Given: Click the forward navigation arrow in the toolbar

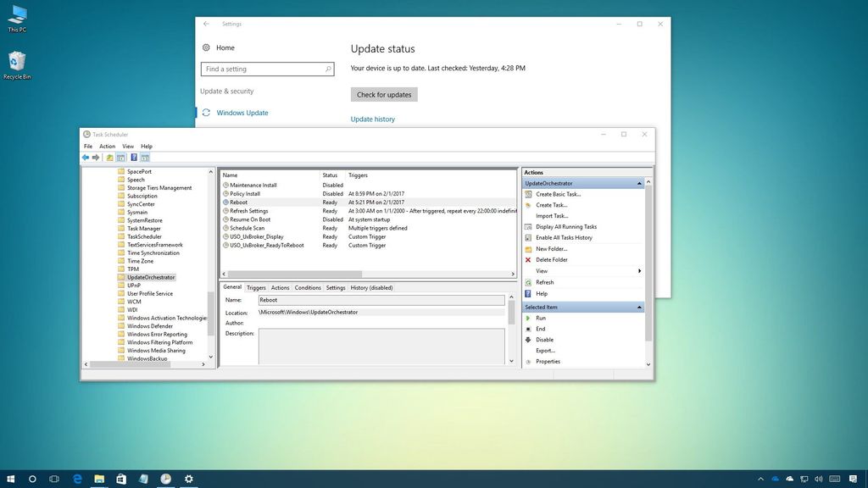Looking at the screenshot, I should click(95, 158).
